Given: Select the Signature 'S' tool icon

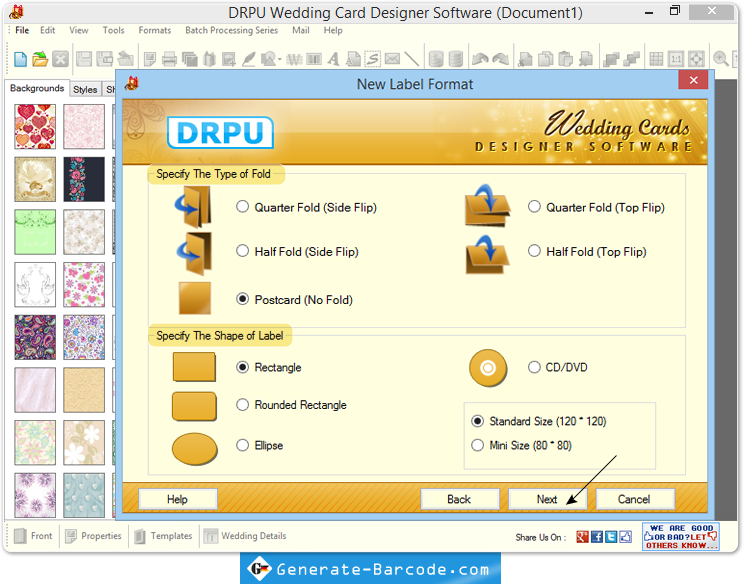Looking at the screenshot, I should (x=372, y=59).
